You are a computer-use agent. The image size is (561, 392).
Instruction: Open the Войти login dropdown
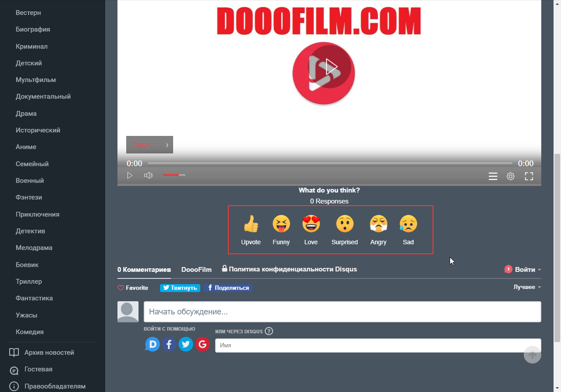(525, 270)
